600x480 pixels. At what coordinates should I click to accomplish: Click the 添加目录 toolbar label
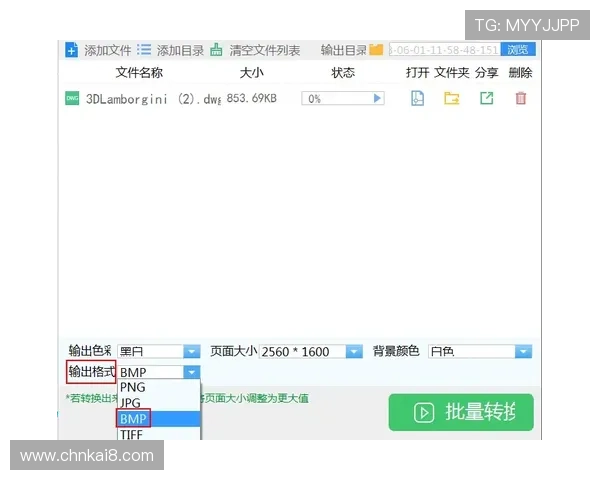(180, 50)
